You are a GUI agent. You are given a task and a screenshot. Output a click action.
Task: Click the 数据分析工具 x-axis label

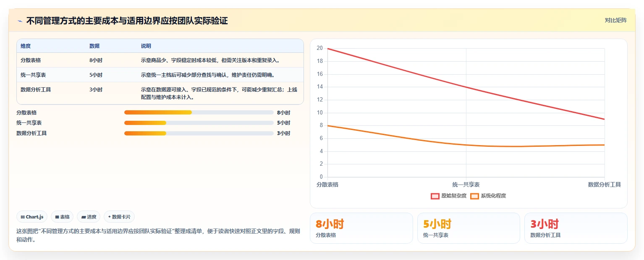tap(604, 185)
